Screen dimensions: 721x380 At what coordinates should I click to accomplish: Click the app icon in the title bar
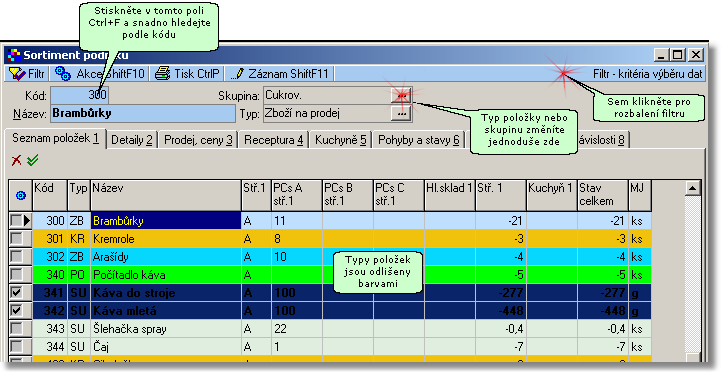tap(14, 55)
